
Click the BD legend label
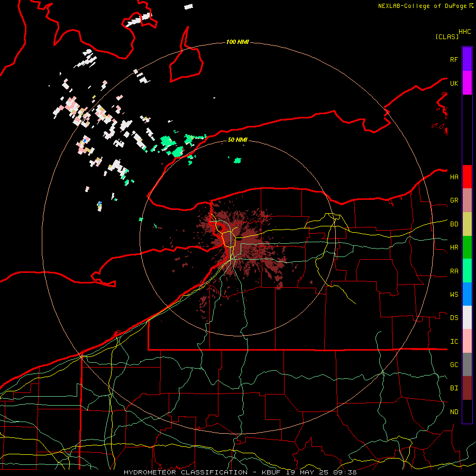454,224
